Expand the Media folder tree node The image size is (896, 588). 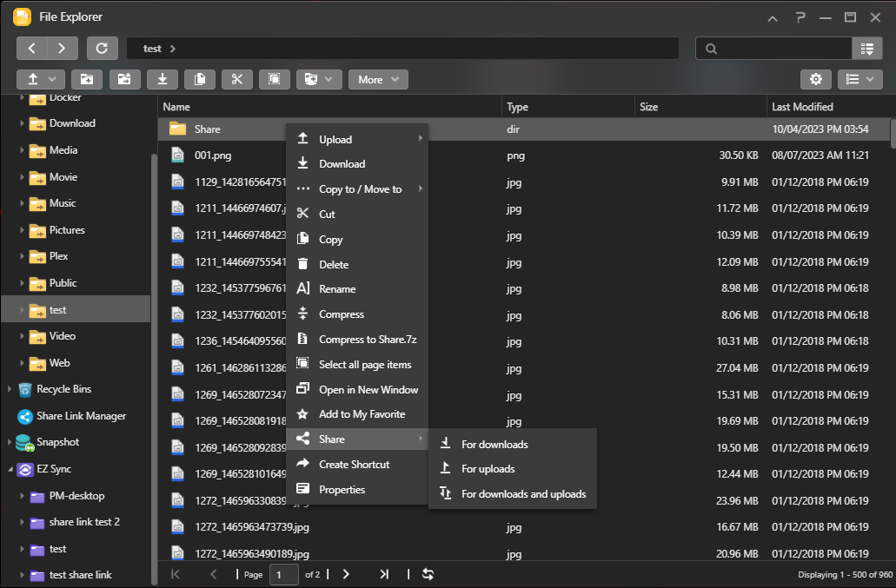22,150
